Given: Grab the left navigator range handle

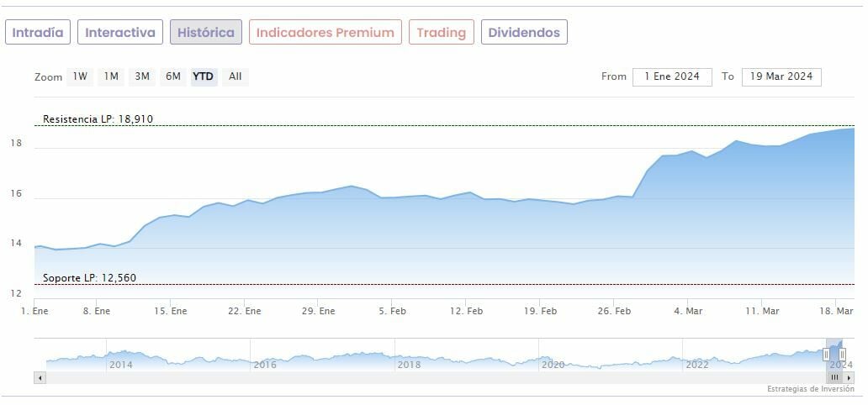Looking at the screenshot, I should pyautogui.click(x=826, y=355).
